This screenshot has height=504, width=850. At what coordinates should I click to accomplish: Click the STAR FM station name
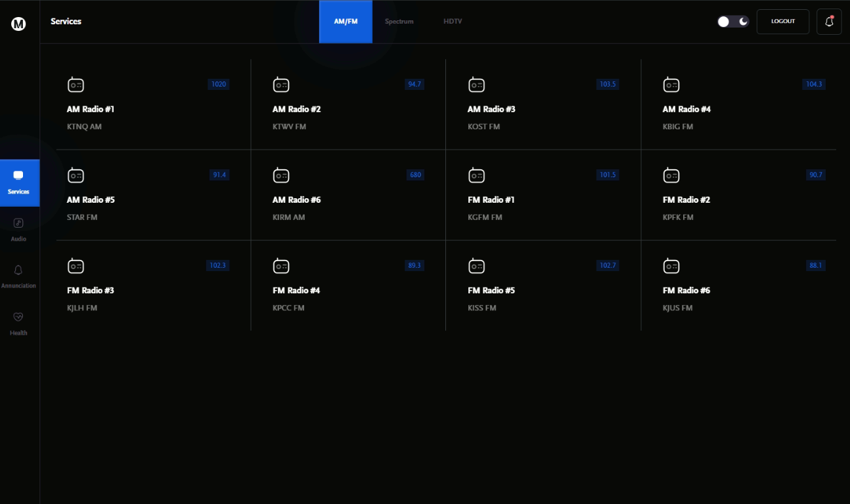[x=82, y=217]
